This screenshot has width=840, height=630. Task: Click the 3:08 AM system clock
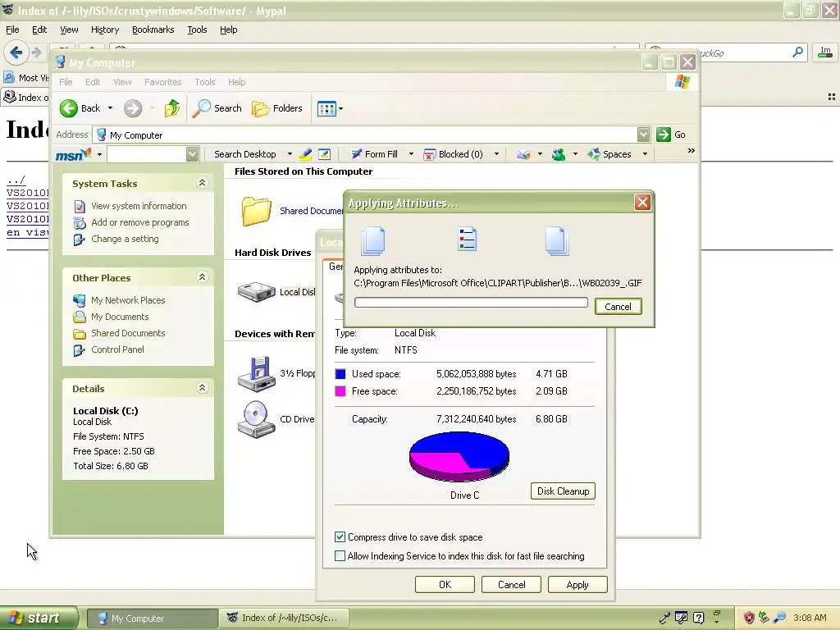click(810, 618)
